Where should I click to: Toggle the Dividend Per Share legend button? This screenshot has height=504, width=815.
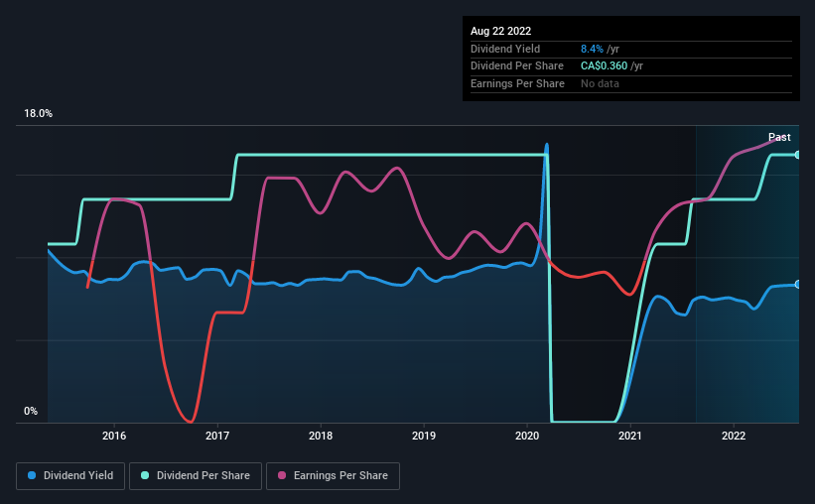point(196,476)
